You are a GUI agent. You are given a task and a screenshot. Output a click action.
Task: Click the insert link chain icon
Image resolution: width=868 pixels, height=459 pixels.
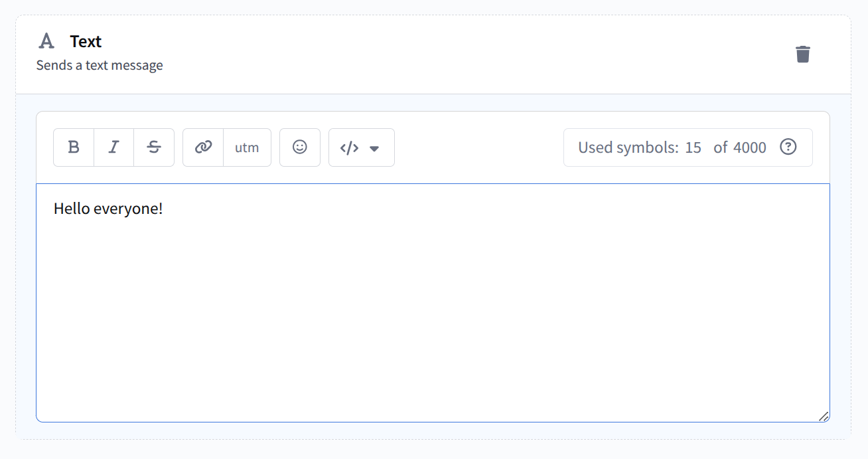(x=203, y=147)
